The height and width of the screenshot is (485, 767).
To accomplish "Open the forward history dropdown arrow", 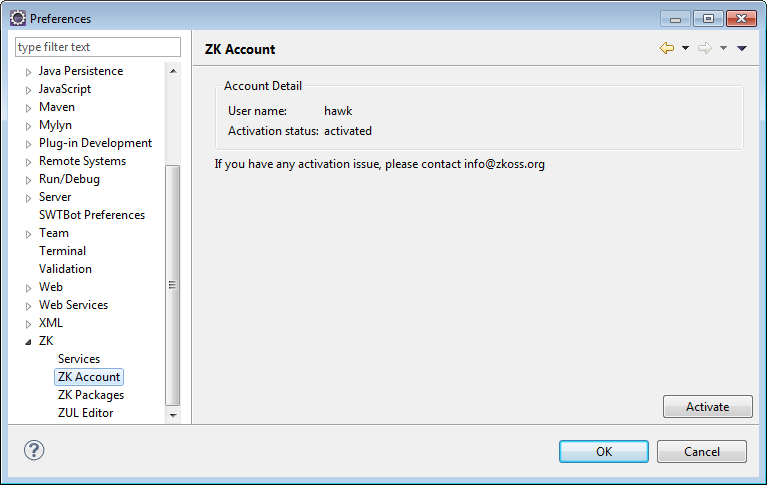I will [x=723, y=48].
